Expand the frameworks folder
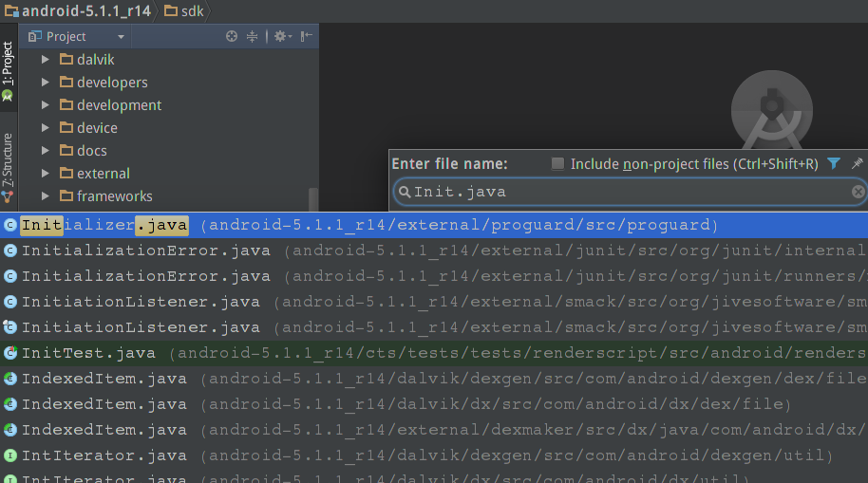Image resolution: width=868 pixels, height=483 pixels. (46, 195)
